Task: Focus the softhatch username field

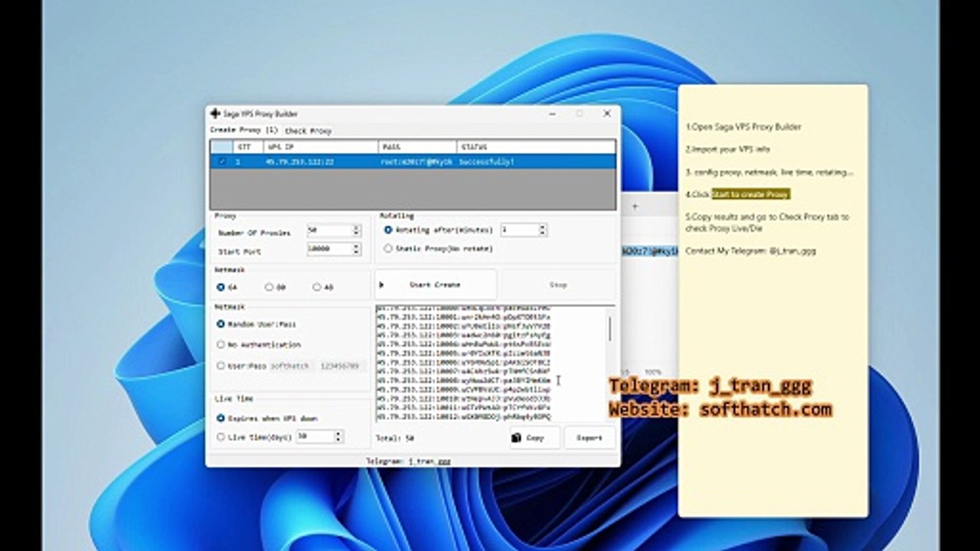Action: pyautogui.click(x=290, y=366)
